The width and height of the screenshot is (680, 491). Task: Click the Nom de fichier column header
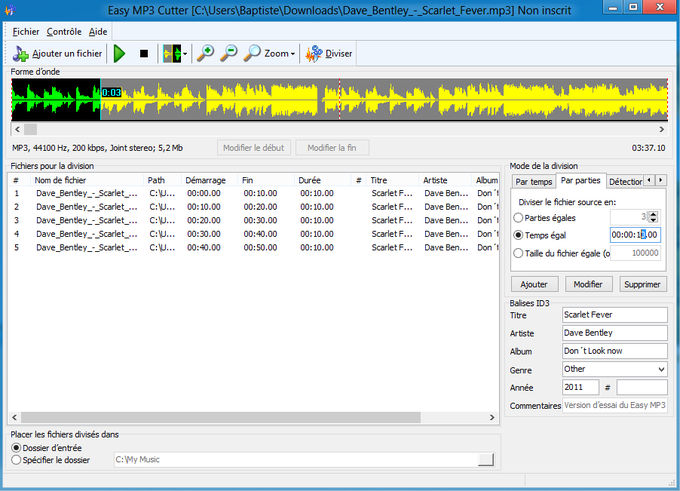[x=87, y=180]
